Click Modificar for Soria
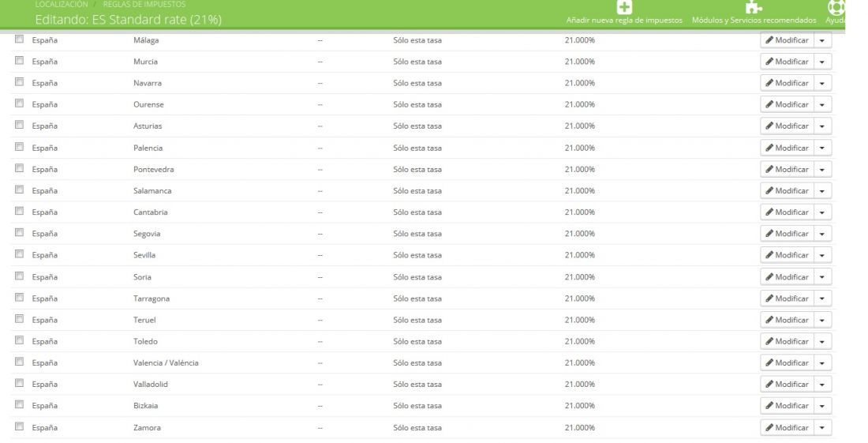The width and height of the screenshot is (868, 443). tap(788, 277)
